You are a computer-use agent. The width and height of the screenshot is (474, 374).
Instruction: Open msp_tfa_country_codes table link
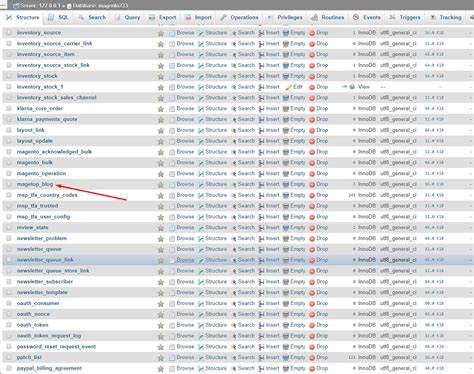pos(47,195)
